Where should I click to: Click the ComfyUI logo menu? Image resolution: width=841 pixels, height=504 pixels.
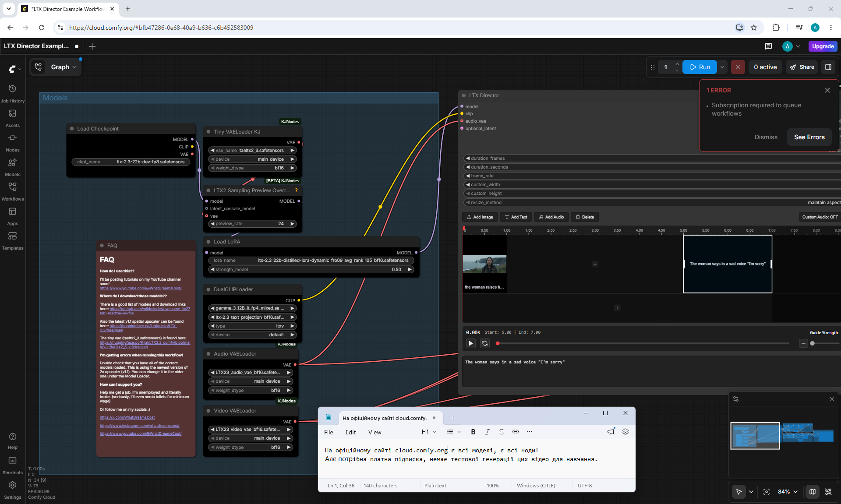point(14,69)
